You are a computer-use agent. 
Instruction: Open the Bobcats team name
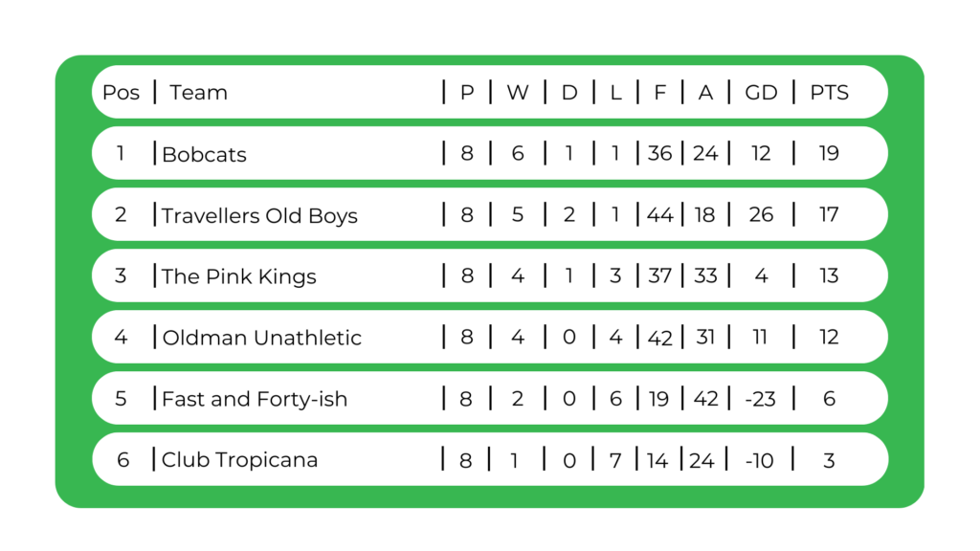pos(204,154)
